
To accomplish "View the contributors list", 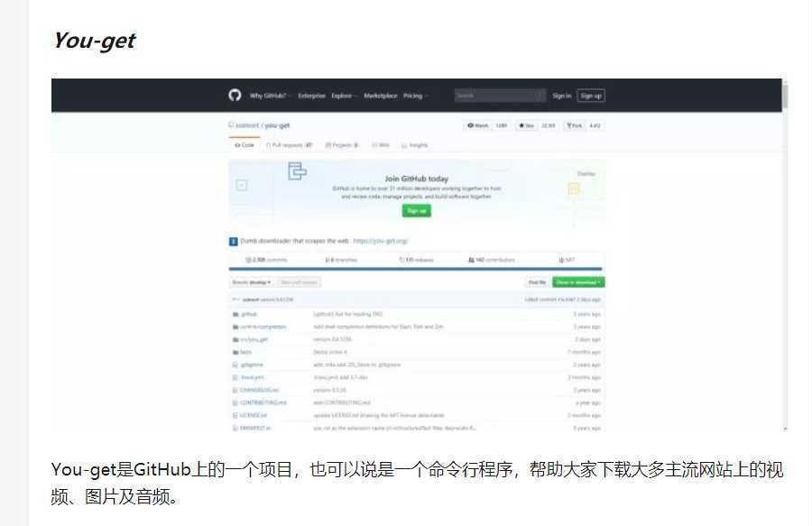I will pos(492,260).
